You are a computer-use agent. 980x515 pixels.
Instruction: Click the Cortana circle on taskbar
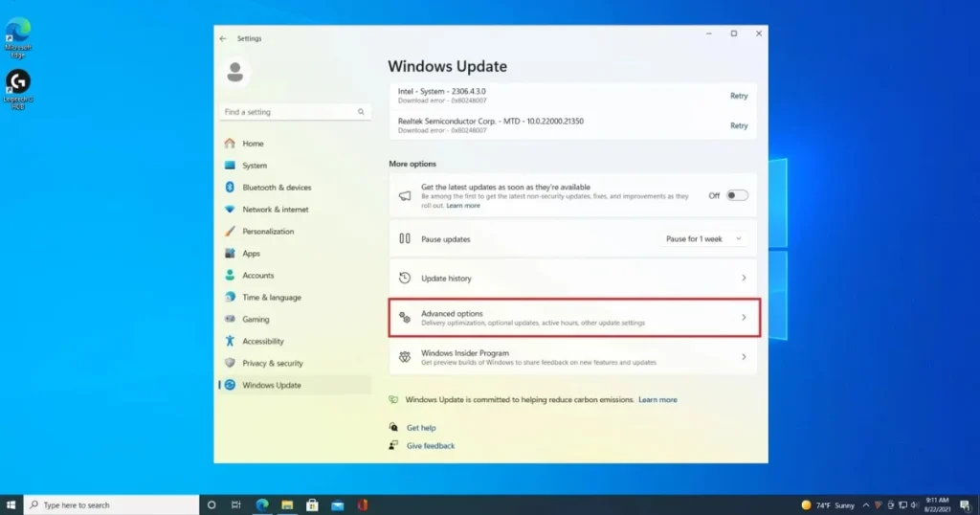(212, 505)
